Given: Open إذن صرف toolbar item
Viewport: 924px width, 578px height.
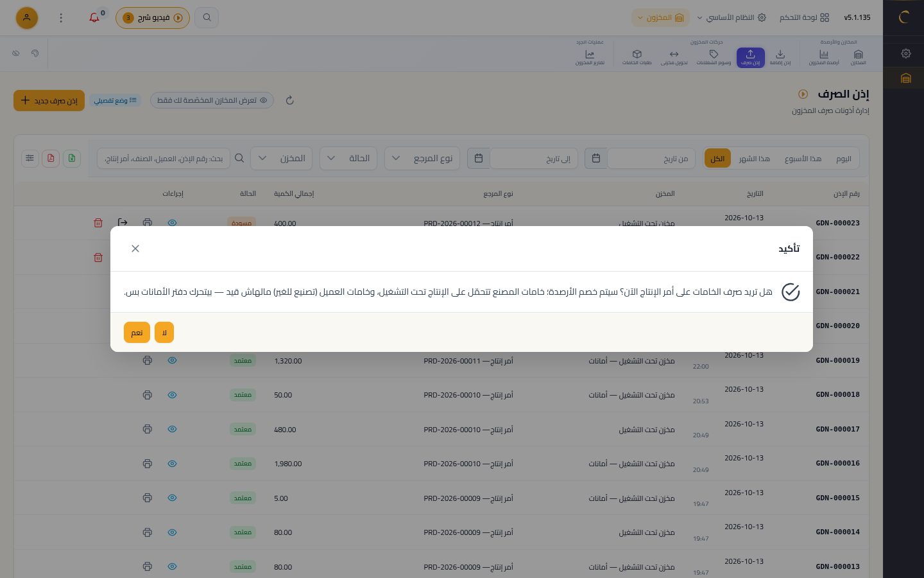Looking at the screenshot, I should click(x=750, y=57).
